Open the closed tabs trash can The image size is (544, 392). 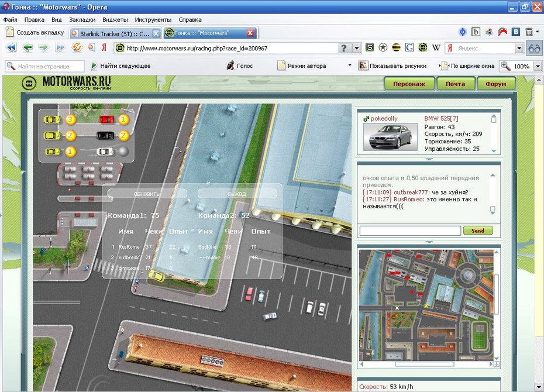tap(529, 32)
